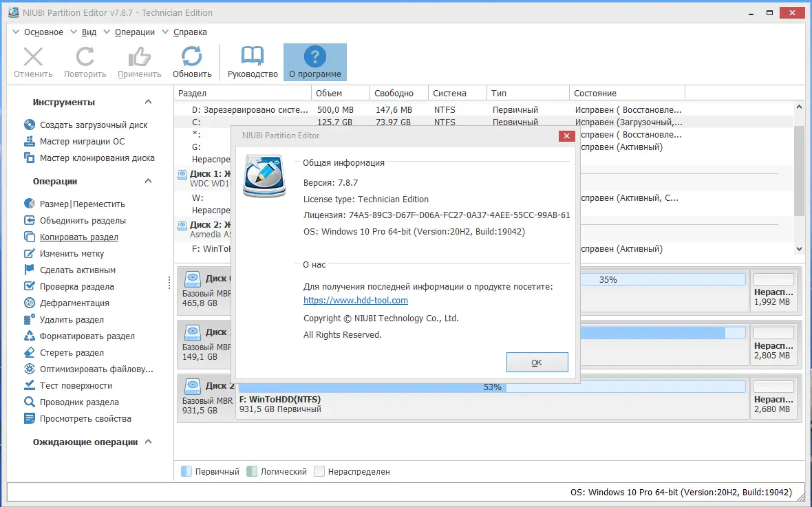The height and width of the screenshot is (507, 812).
Task: Run Тест поверхности
Action: pos(68,387)
